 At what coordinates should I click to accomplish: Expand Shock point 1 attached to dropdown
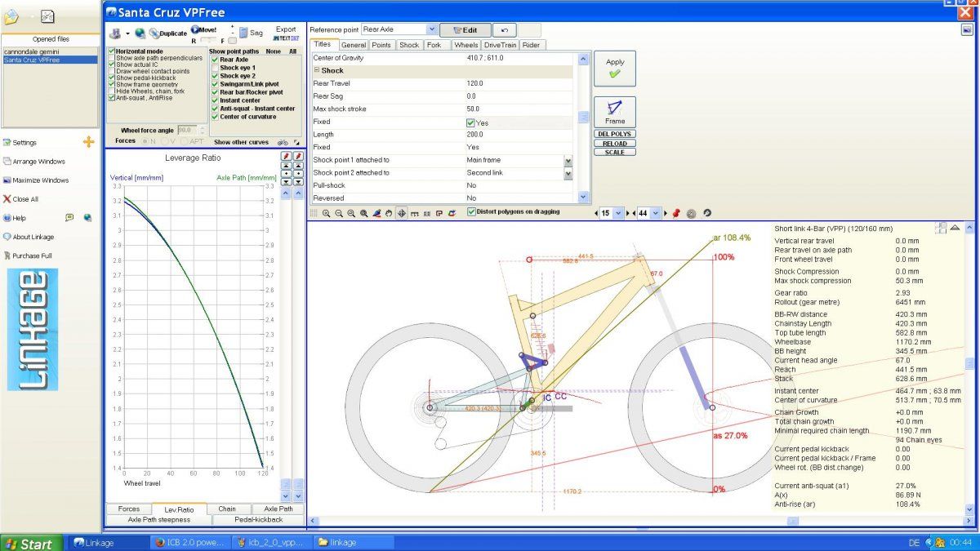(x=568, y=161)
